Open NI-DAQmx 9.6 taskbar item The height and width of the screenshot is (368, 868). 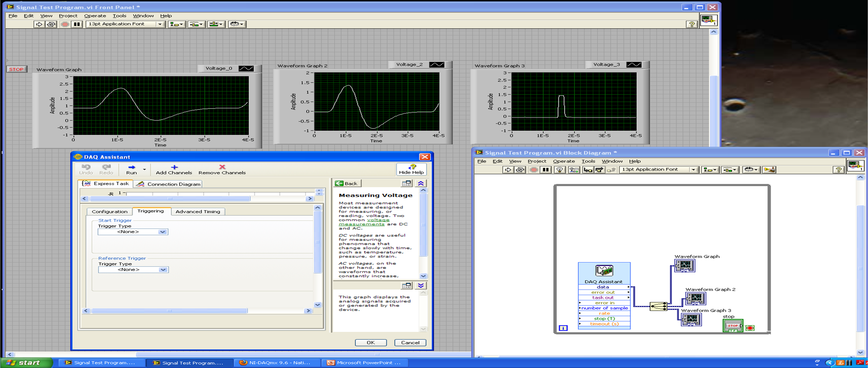point(277,363)
